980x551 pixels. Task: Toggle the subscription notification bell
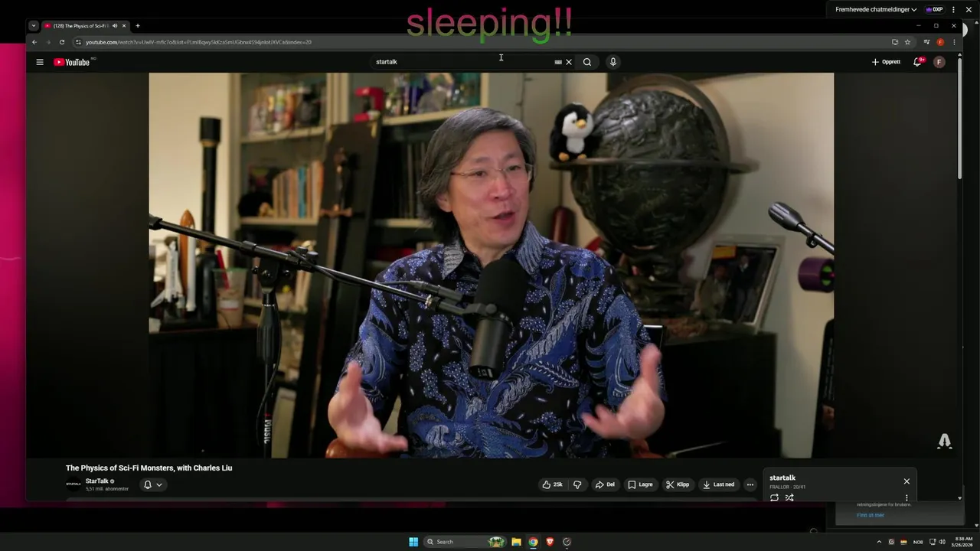[153, 484]
